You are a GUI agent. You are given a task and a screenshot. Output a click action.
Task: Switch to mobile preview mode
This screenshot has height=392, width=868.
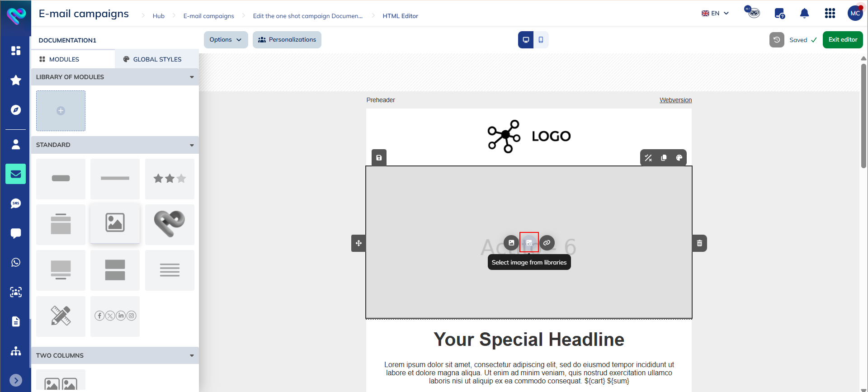tap(541, 40)
